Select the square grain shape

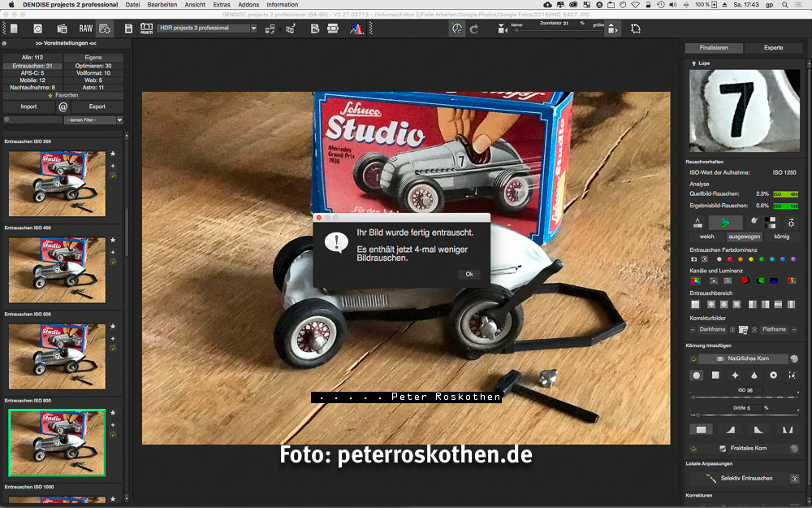[715, 376]
